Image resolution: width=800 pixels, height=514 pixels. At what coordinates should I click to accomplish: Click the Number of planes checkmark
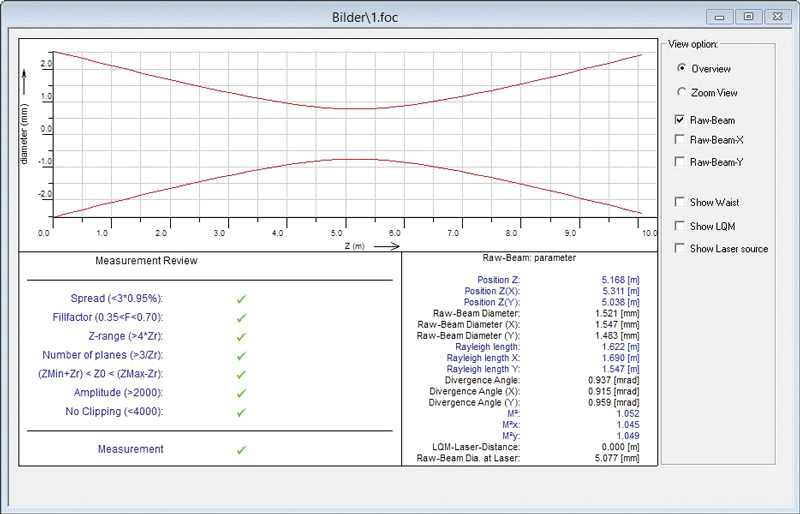pos(241,355)
